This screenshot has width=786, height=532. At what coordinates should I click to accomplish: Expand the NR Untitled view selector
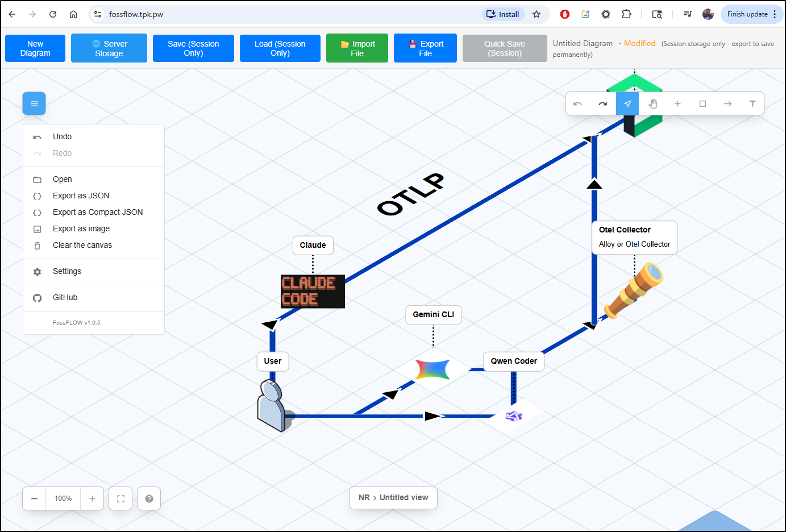[393, 497]
